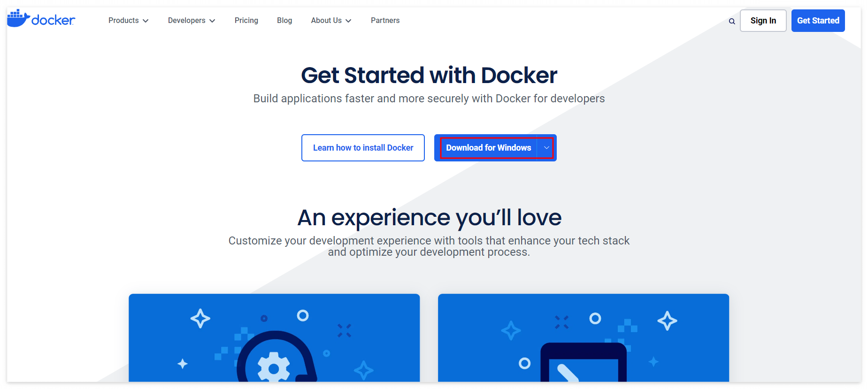
Task: Open the download platform options arrow
Action: pos(546,148)
